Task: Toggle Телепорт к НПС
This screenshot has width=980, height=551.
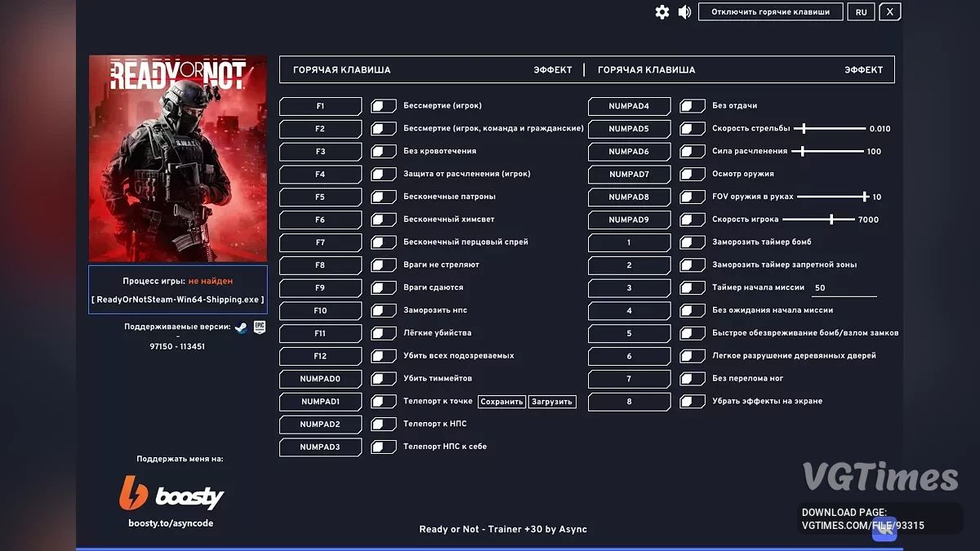Action: coord(383,424)
